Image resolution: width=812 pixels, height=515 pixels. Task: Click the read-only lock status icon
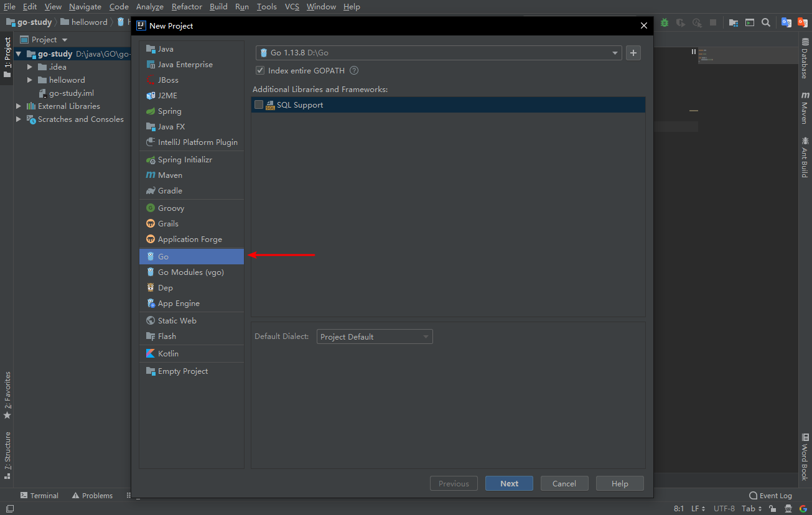(x=772, y=508)
